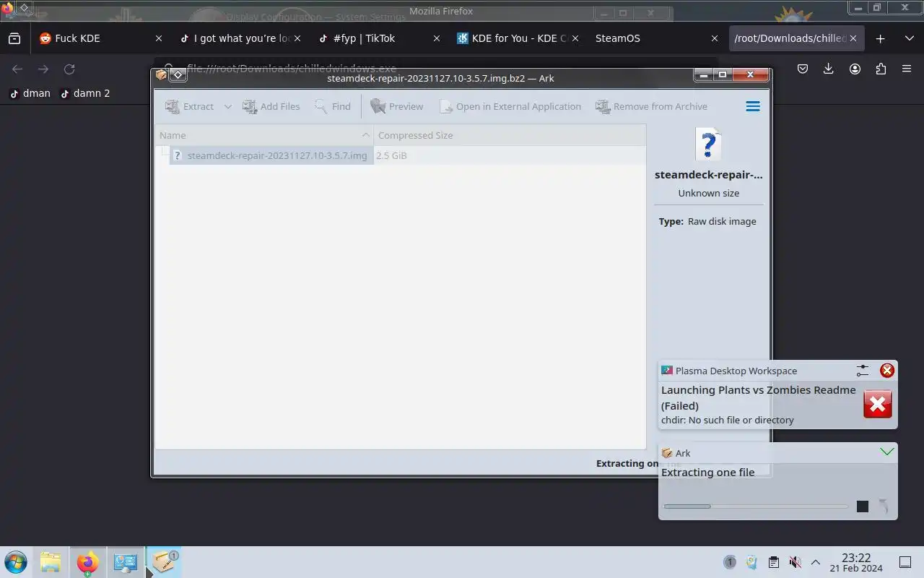Click Add Files in Ark toolbar

(x=271, y=106)
